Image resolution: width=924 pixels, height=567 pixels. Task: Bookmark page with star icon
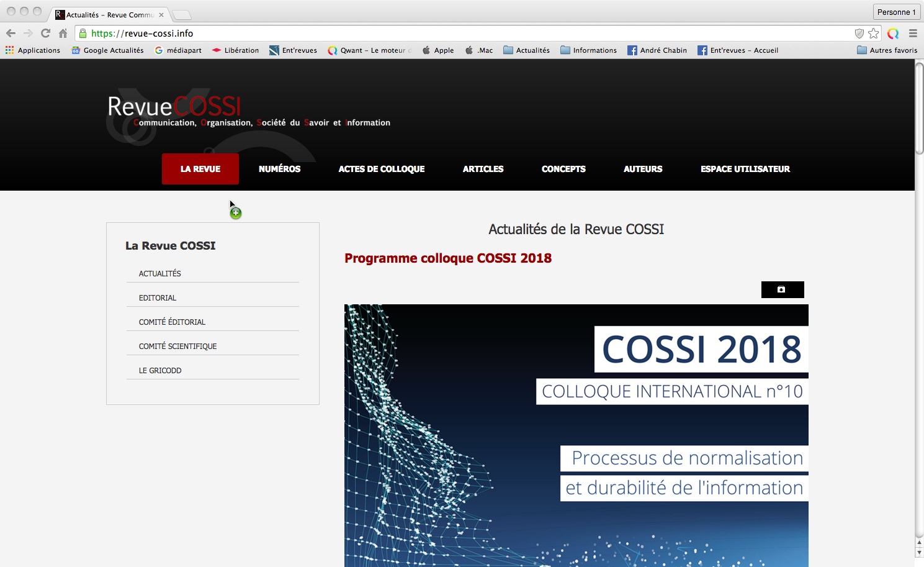[874, 34]
